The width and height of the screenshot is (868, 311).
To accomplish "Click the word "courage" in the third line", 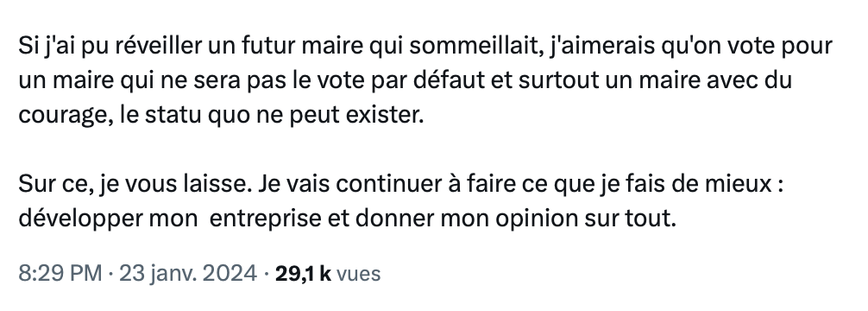I will (x=66, y=116).
